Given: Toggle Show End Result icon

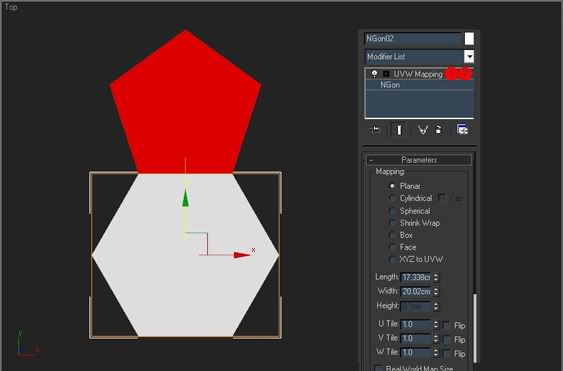Looking at the screenshot, I should click(x=399, y=130).
